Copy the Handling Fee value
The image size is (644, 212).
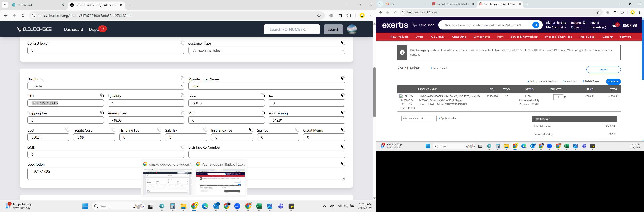point(159,130)
